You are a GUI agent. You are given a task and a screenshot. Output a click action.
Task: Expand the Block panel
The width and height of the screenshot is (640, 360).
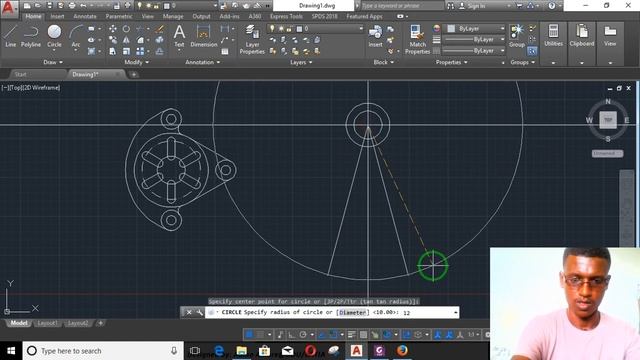(x=384, y=62)
